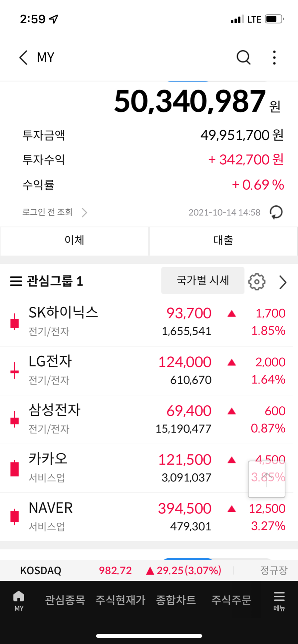Image resolution: width=298 pixels, height=644 pixels.
Task: Tap the 이체 button
Action: tap(74, 241)
